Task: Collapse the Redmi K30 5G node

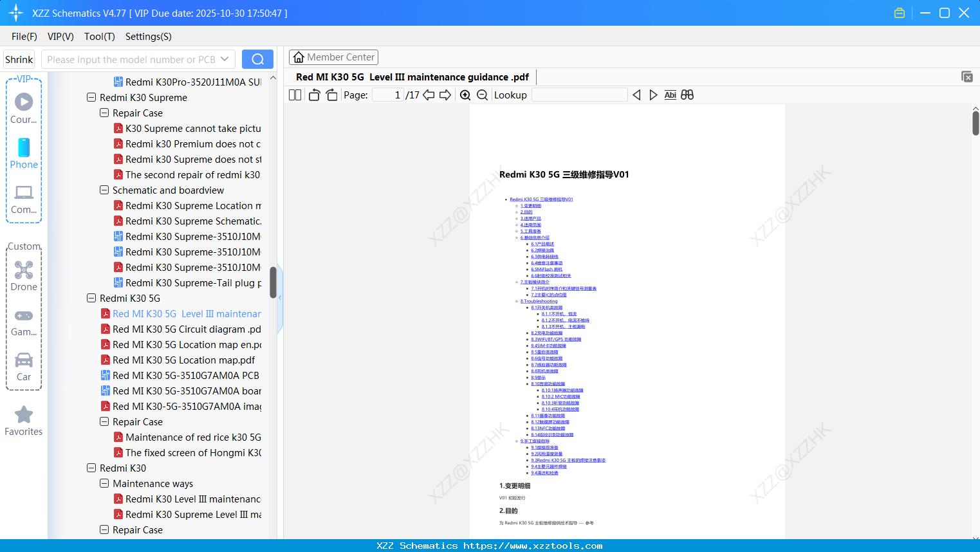Action: coord(91,299)
